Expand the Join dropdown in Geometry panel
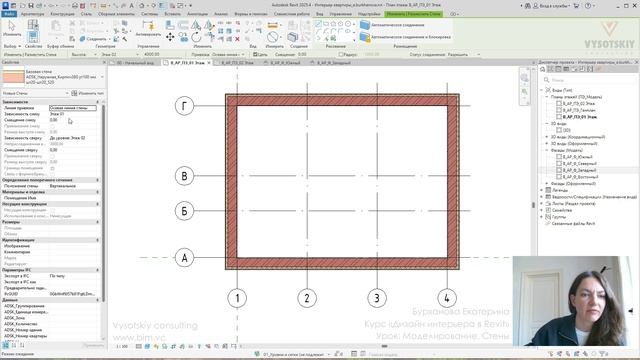 (109, 39)
